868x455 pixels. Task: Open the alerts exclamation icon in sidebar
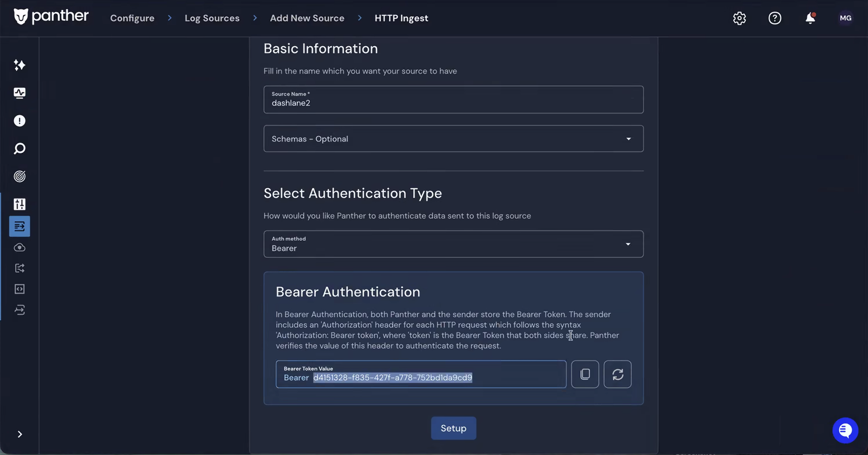[x=20, y=121]
